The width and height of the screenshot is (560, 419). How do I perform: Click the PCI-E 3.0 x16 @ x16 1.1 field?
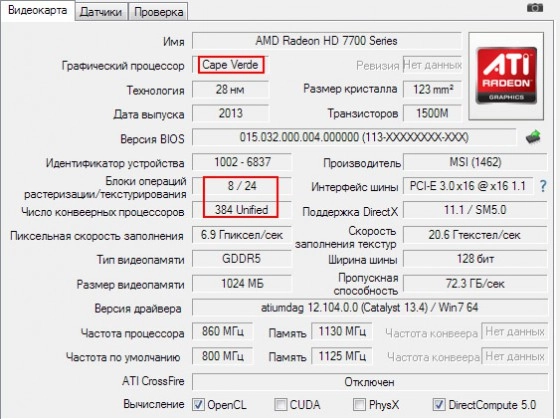pyautogui.click(x=468, y=186)
